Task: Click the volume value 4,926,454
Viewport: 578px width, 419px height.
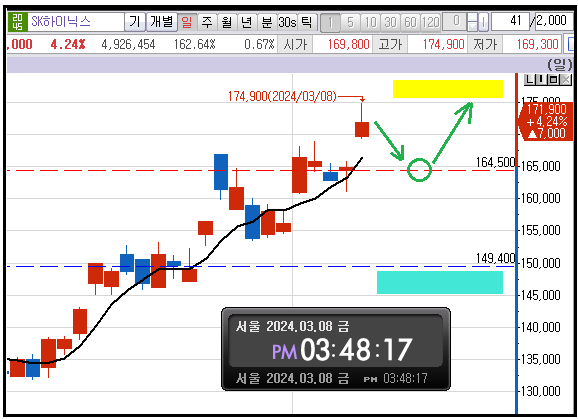Action: (x=128, y=45)
